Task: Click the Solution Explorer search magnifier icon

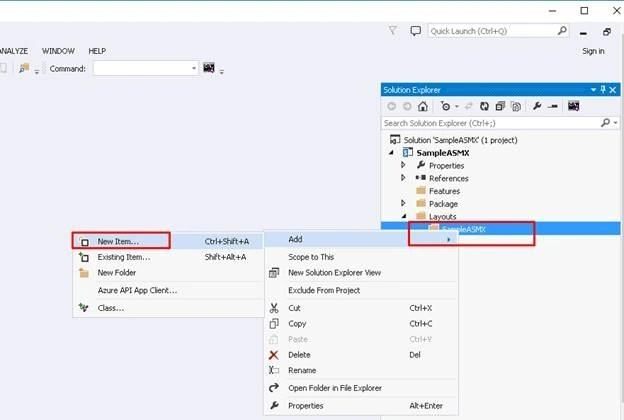Action: click(x=605, y=123)
